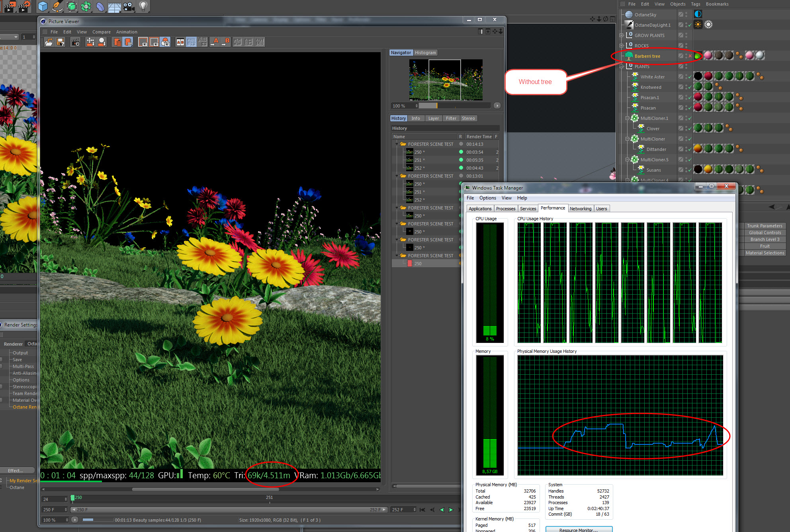Click the Open file icon in Picture Viewer
The height and width of the screenshot is (532, 790).
[x=49, y=42]
